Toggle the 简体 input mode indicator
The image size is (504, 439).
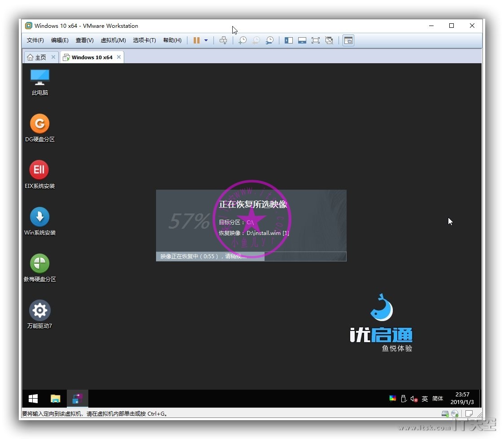click(x=438, y=399)
